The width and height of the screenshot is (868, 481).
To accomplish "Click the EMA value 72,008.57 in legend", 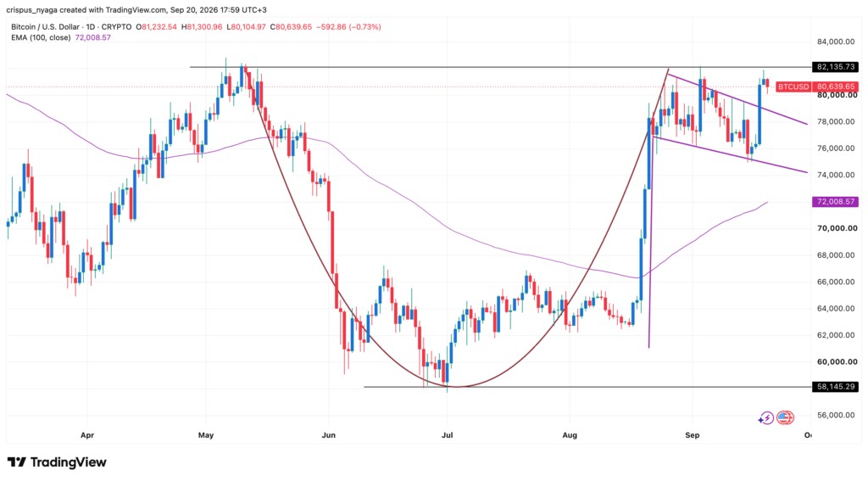I will (92, 37).
